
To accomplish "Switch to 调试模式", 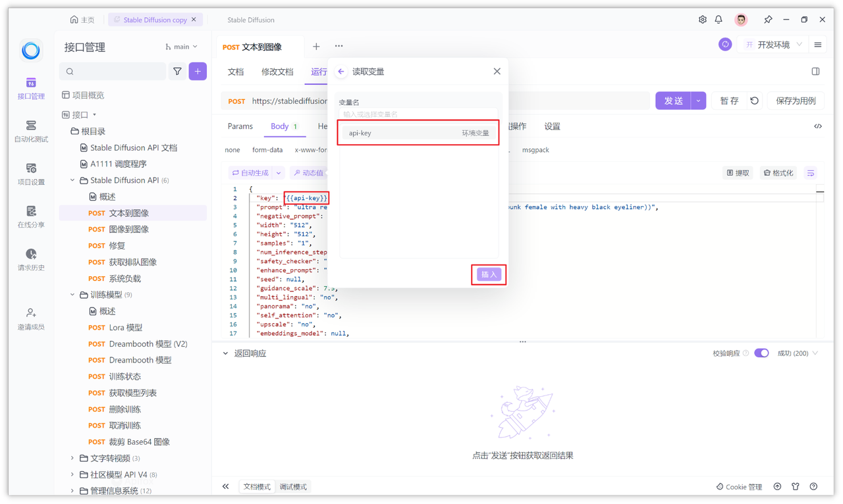I will [x=293, y=487].
